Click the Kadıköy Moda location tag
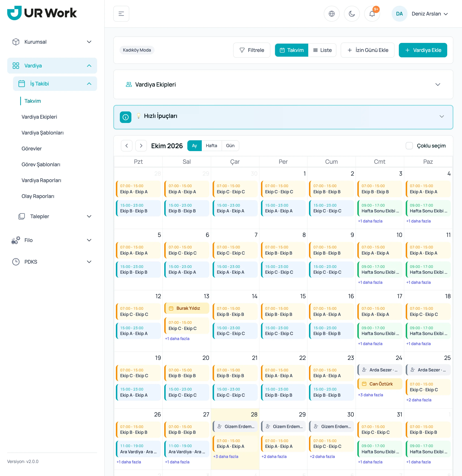The image size is (462, 476). [137, 50]
